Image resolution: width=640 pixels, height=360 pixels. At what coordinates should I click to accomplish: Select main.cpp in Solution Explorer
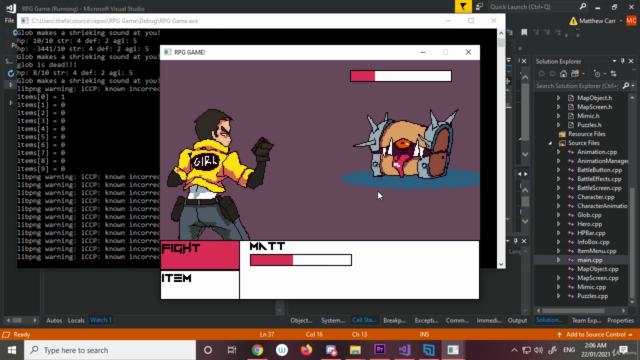point(590,260)
